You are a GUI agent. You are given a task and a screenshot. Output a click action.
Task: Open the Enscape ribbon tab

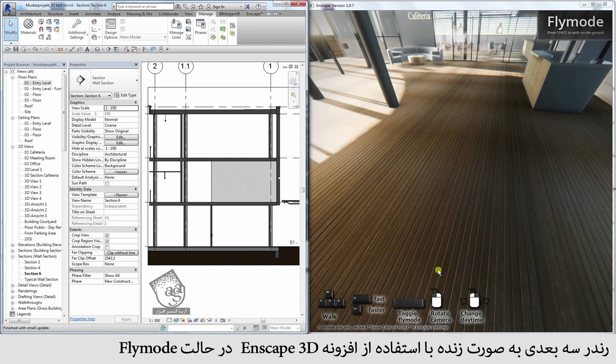255,14
